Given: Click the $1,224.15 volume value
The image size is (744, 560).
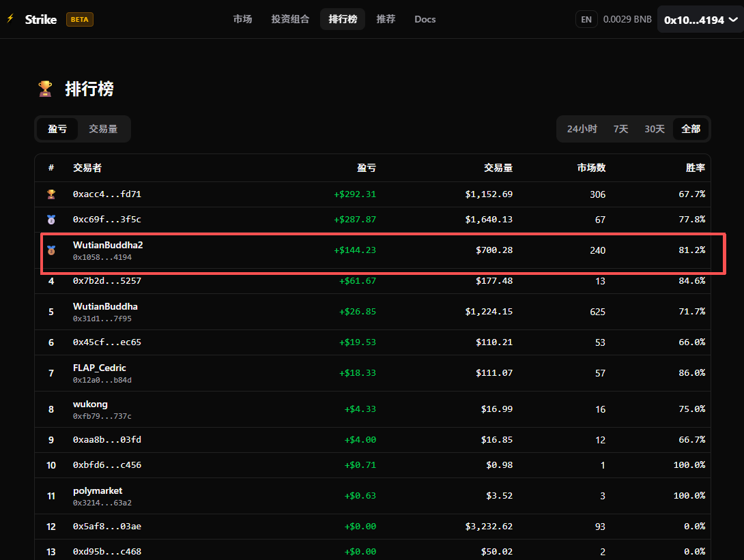Looking at the screenshot, I should click(x=489, y=312).
